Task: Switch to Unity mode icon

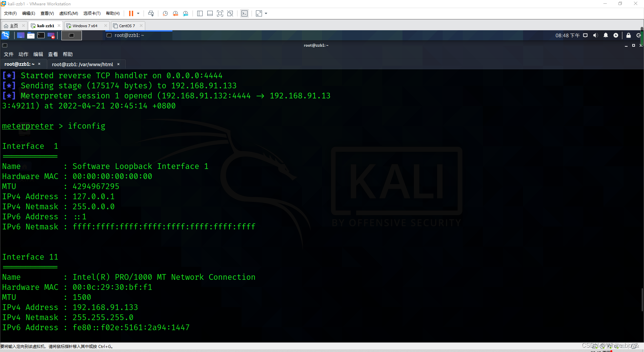Action: click(x=230, y=13)
